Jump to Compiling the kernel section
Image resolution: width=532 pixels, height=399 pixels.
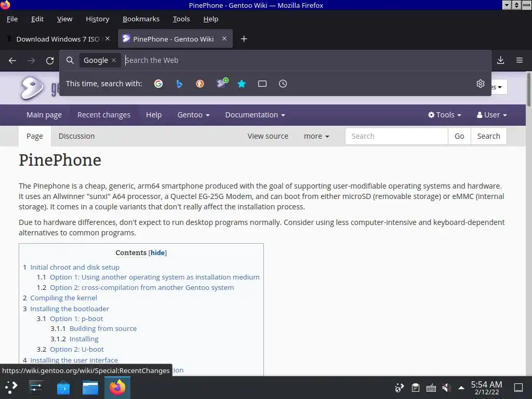pos(63,298)
